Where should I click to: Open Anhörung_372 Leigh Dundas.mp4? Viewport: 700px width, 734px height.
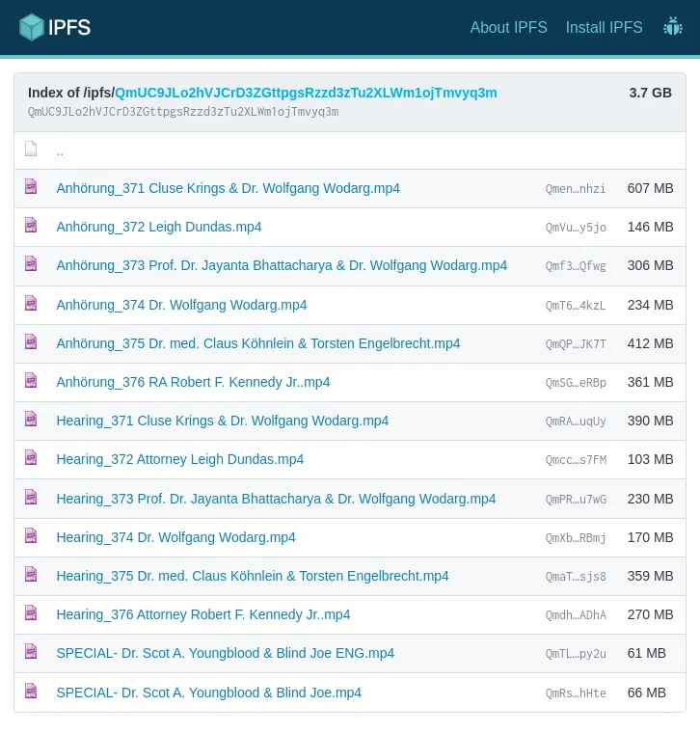pos(159,227)
